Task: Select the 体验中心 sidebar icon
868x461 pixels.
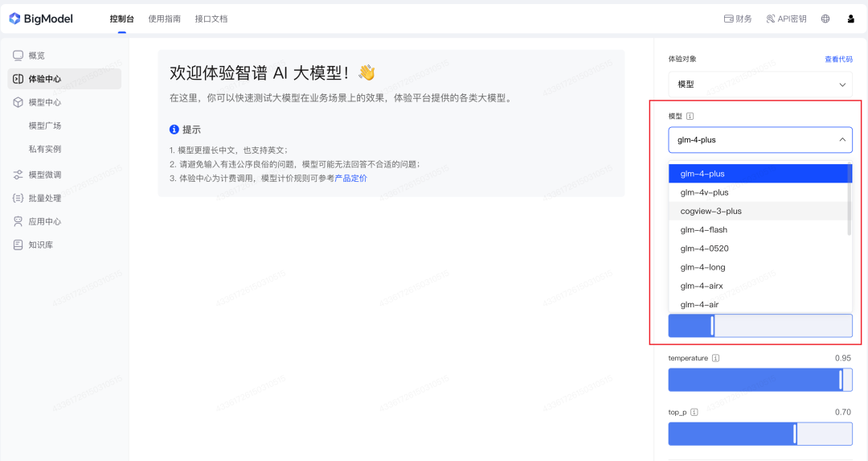Action: point(18,79)
